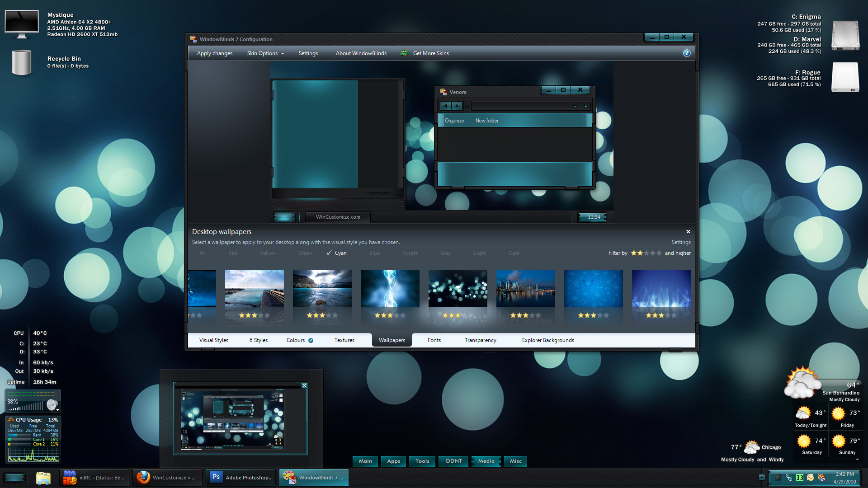Click the blue infinity-shaped tray icon

(788, 478)
